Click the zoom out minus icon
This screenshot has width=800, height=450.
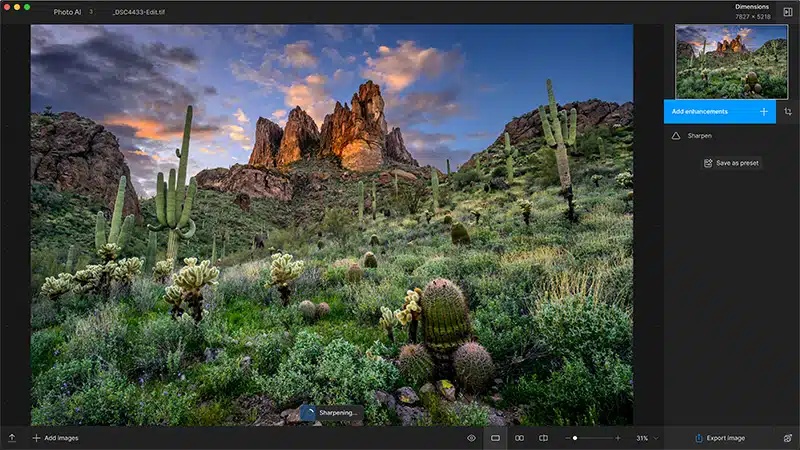(x=568, y=438)
